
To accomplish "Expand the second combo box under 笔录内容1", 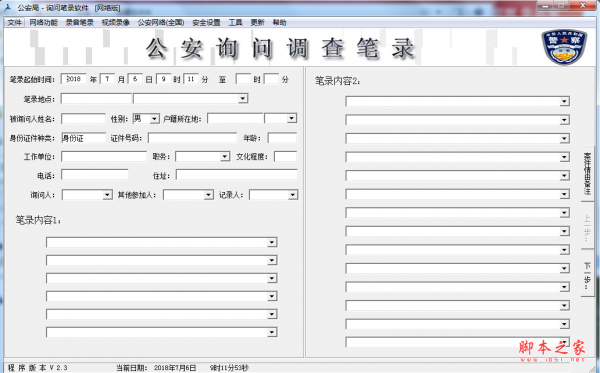I will pyautogui.click(x=272, y=260).
